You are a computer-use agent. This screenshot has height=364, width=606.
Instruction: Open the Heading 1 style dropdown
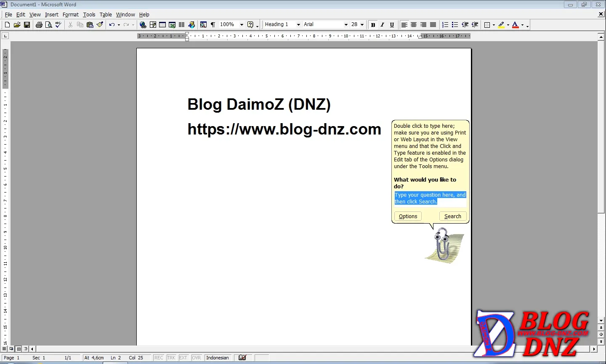(x=298, y=25)
